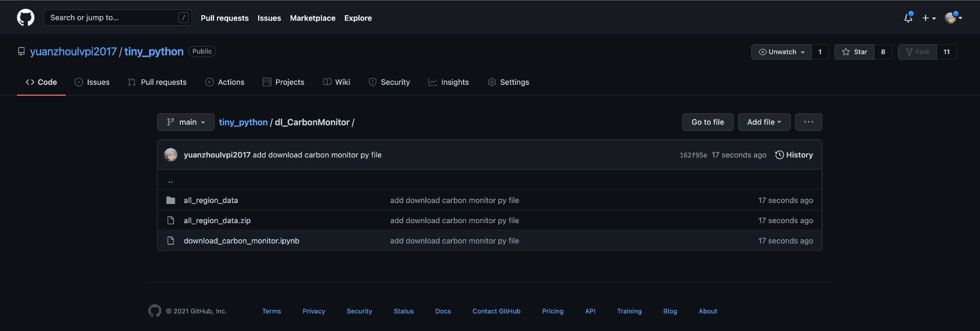This screenshot has height=331, width=980.
Task: Switch to the Wiki tab
Action: click(336, 82)
